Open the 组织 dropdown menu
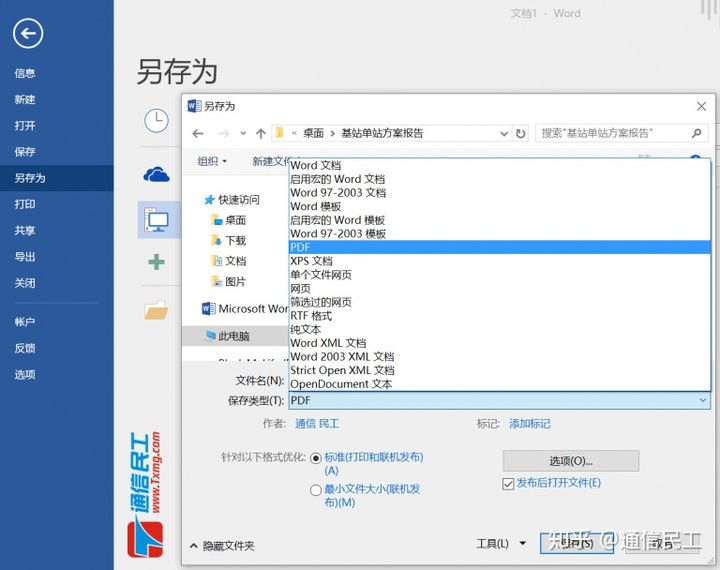This screenshot has width=720, height=570. click(212, 161)
